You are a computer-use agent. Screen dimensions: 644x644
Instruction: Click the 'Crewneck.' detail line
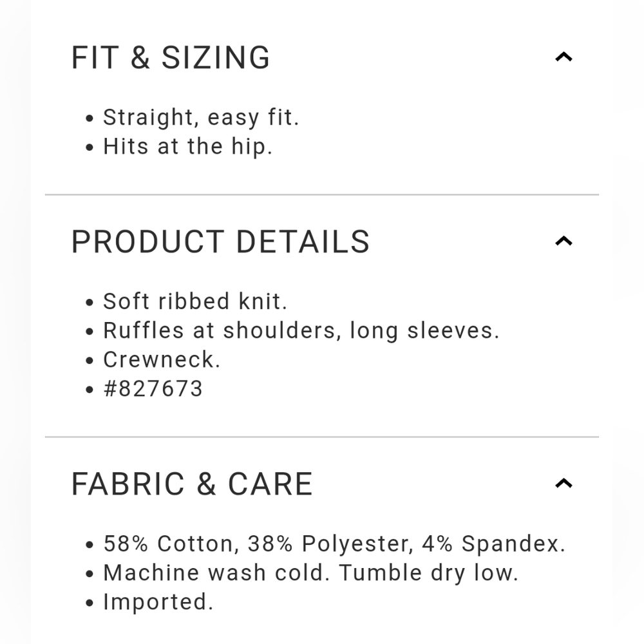pyautogui.click(x=162, y=360)
